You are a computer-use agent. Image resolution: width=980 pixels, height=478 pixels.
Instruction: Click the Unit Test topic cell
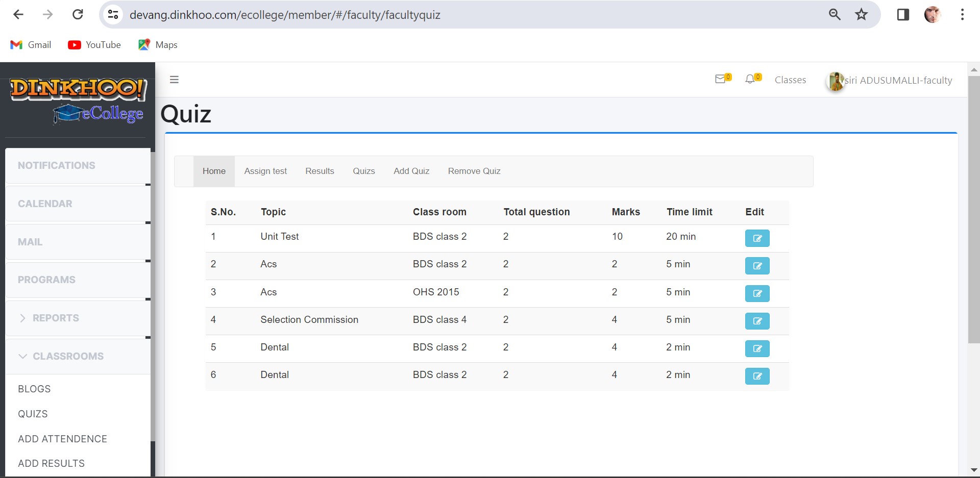[280, 236]
